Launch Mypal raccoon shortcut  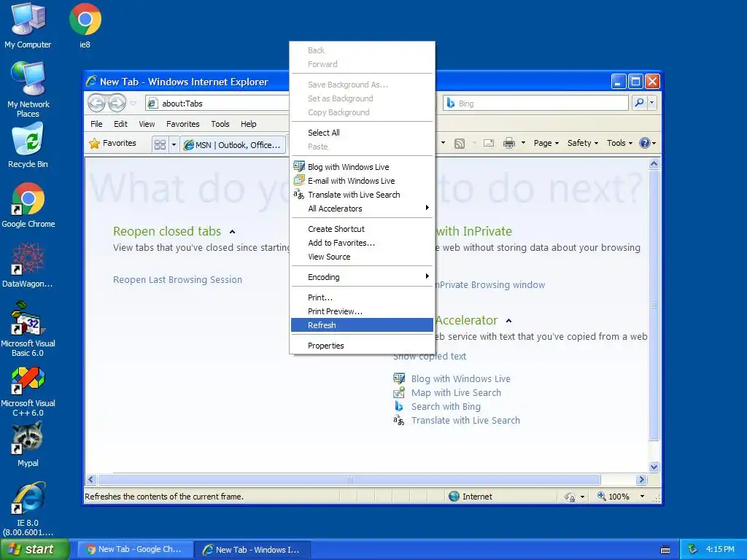(28, 444)
